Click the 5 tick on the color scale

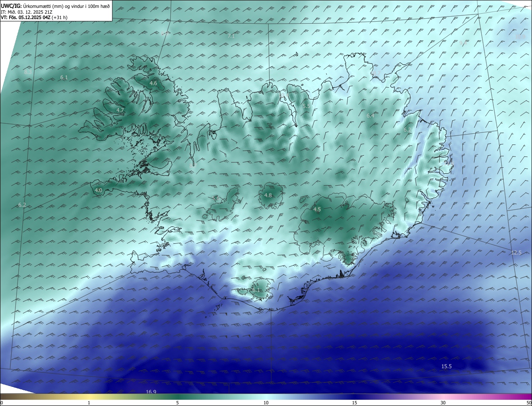177,403
